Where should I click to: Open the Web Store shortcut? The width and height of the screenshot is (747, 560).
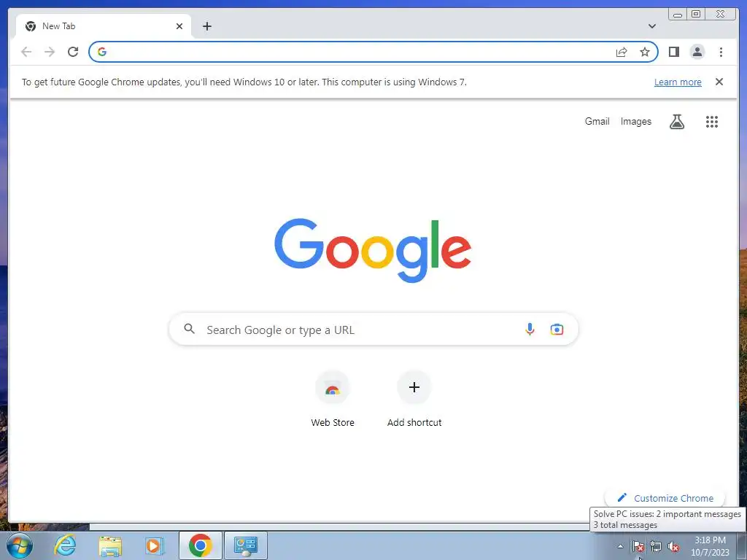click(x=333, y=399)
